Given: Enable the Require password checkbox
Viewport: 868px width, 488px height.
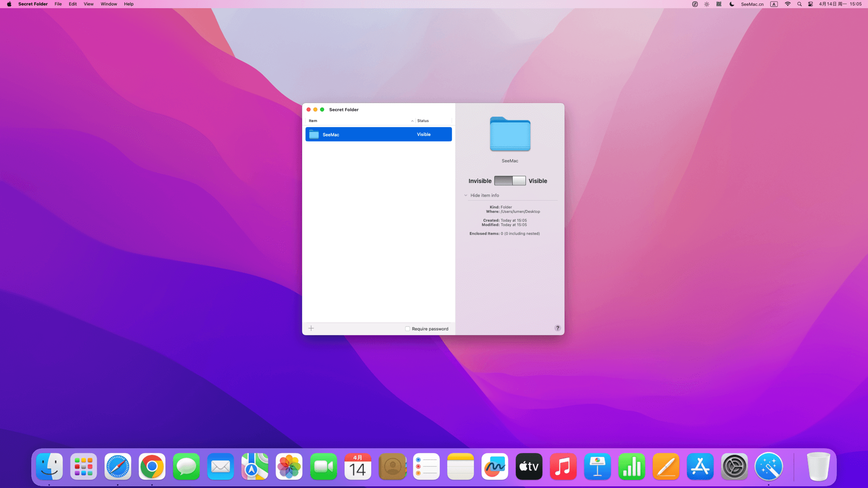Looking at the screenshot, I should click(407, 329).
